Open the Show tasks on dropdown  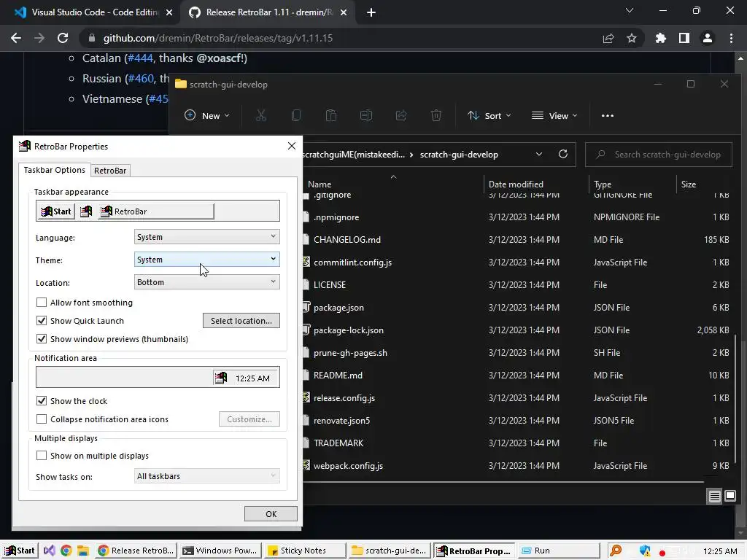(206, 475)
